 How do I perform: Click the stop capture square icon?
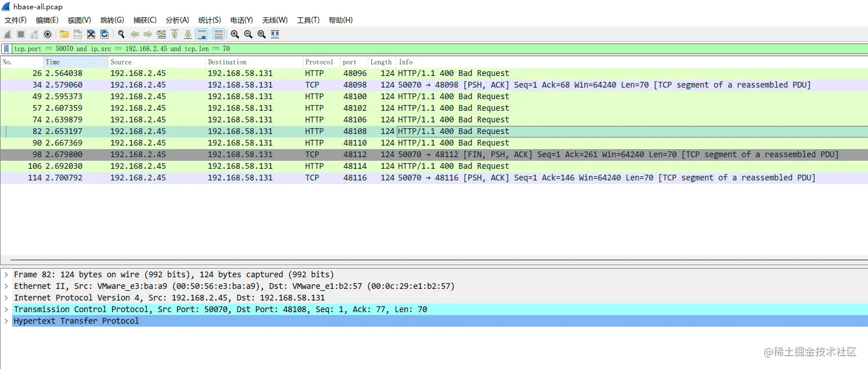(21, 34)
